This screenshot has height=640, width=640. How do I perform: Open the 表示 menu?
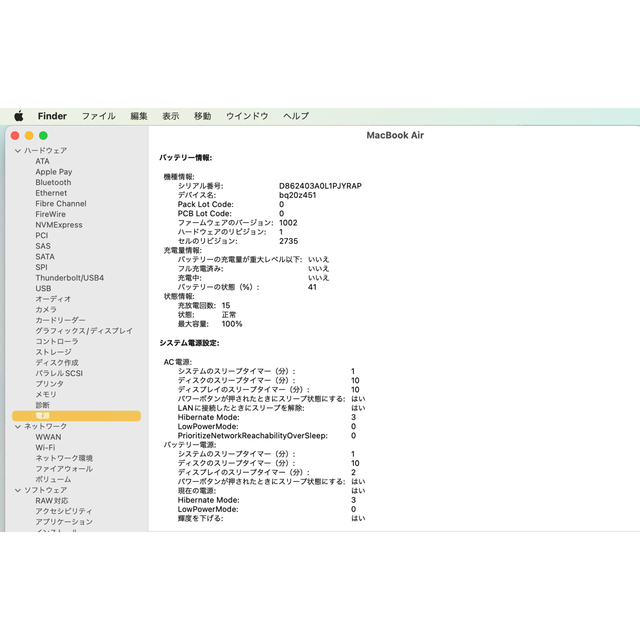171,116
